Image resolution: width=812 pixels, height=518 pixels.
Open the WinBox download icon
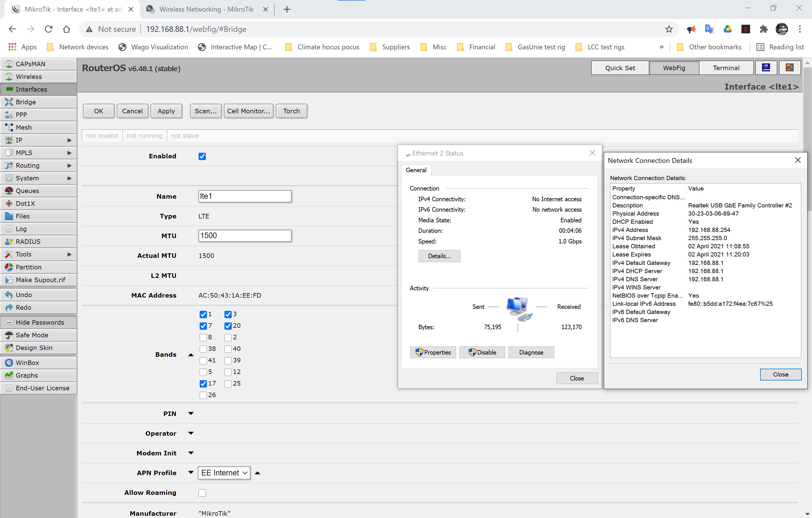point(9,363)
